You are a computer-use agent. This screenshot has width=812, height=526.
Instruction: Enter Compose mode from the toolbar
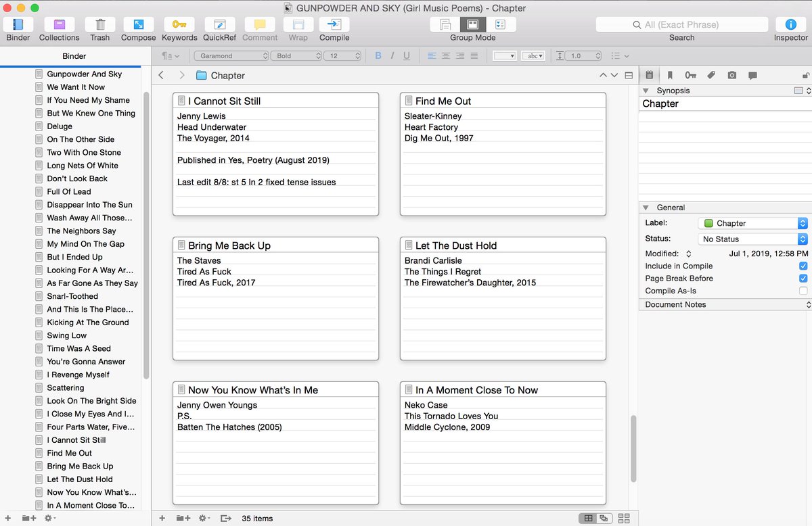tap(138, 25)
